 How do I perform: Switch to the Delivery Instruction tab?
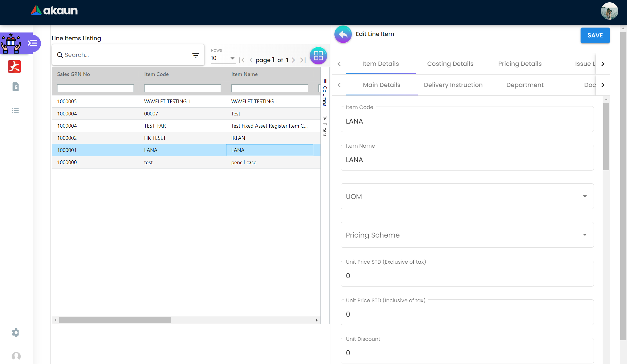[x=453, y=85]
